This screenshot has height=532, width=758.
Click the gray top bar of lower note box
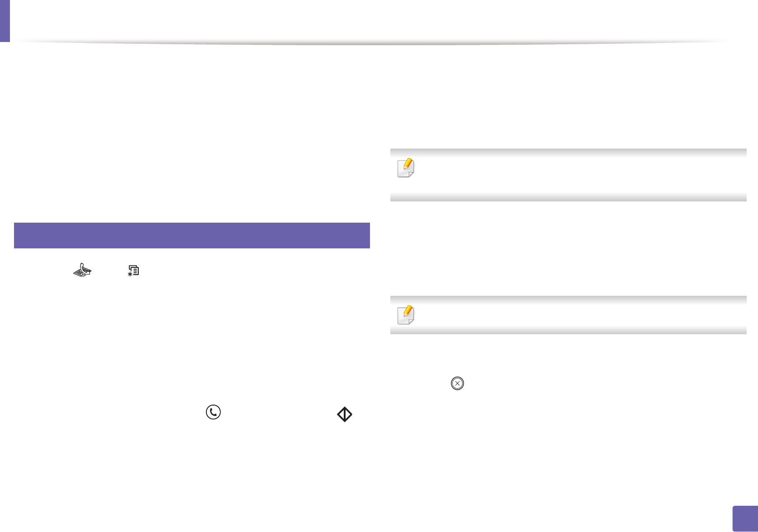[568, 299]
